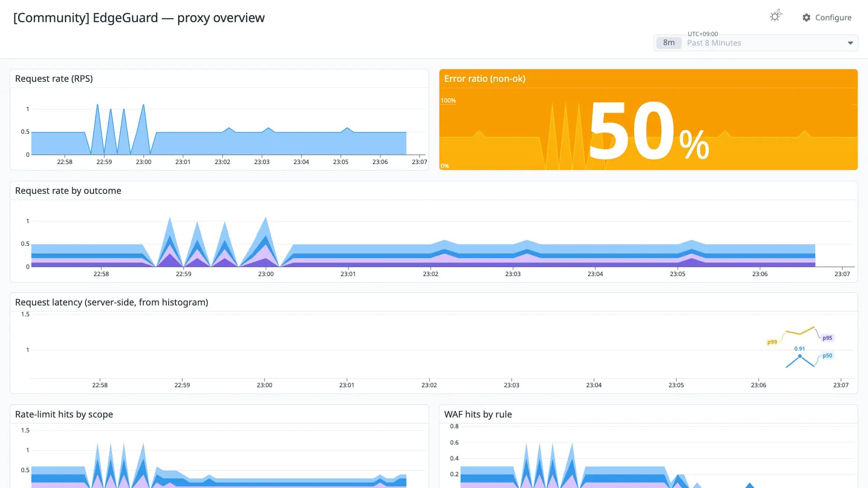Image resolution: width=868 pixels, height=488 pixels.
Task: Click the 0.91 data point on p50 line
Action: tap(800, 357)
